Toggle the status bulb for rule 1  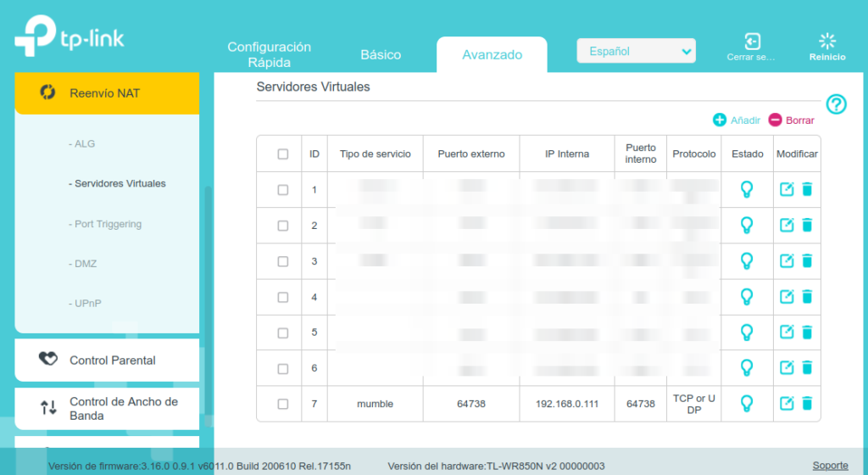point(747,189)
